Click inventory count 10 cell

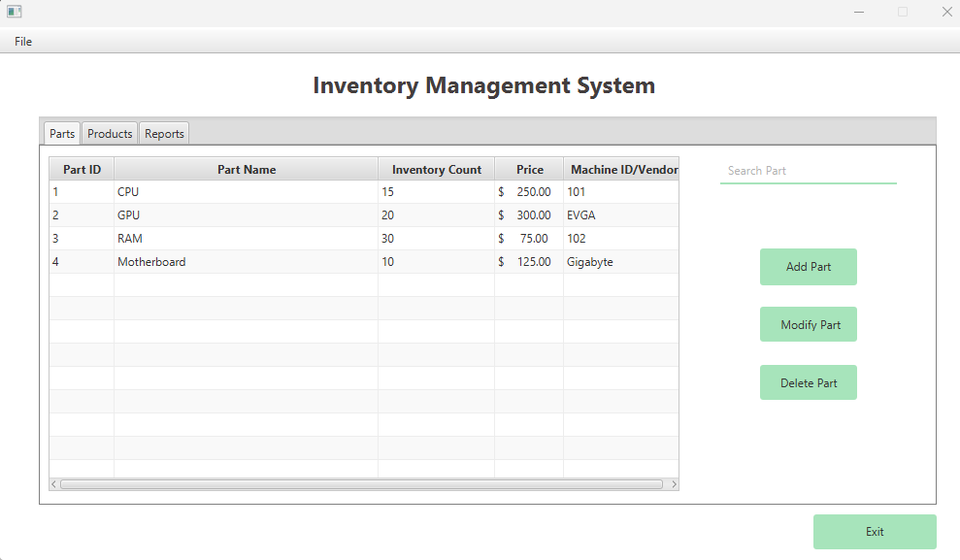point(437,262)
